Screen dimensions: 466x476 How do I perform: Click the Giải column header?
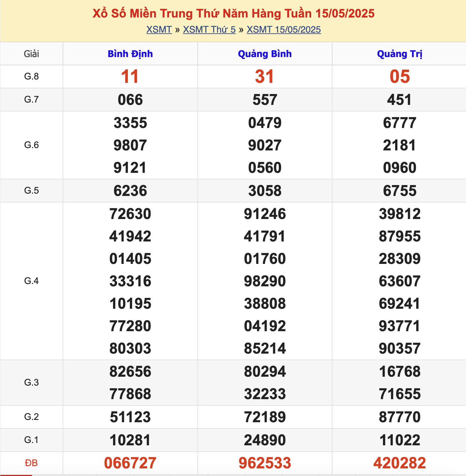click(x=32, y=54)
